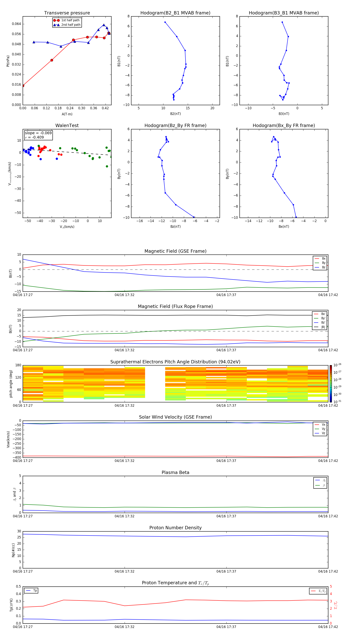Click the "Hodogram(B2_B1 MVAB frame)" title
351x644 pixels.
coord(175,13)
